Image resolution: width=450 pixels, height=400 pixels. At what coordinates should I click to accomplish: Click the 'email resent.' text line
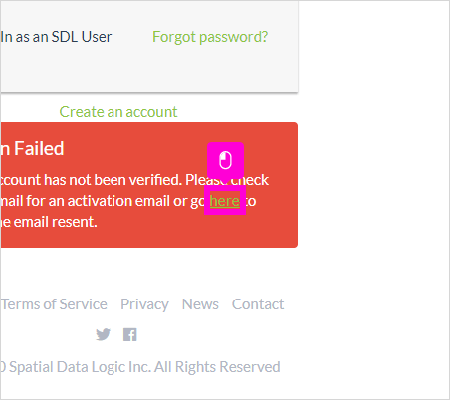(x=49, y=222)
